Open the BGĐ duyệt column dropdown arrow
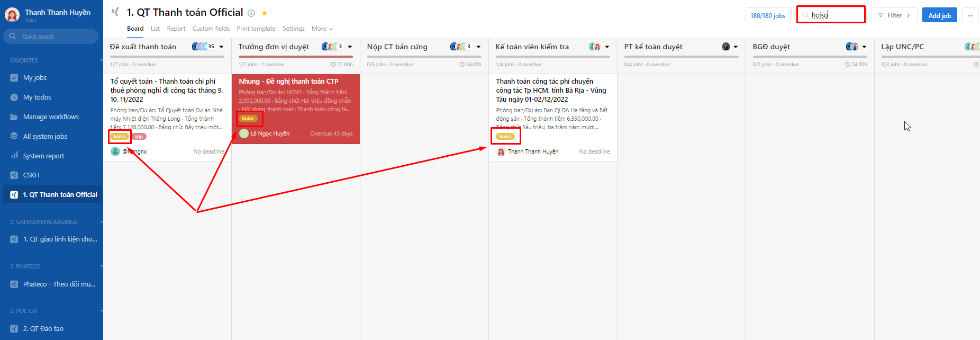Image resolution: width=980 pixels, height=340 pixels. pos(864,47)
